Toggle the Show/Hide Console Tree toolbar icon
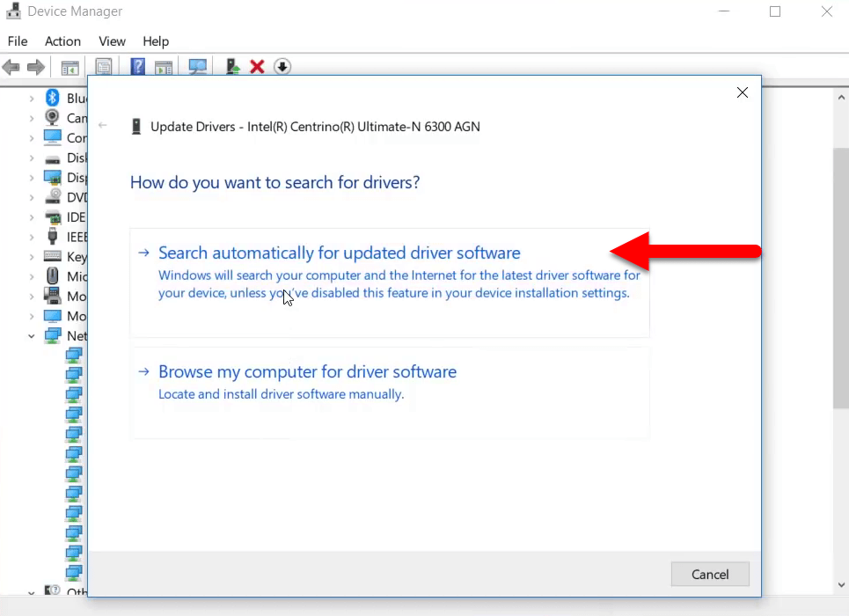849x616 pixels. (x=70, y=67)
